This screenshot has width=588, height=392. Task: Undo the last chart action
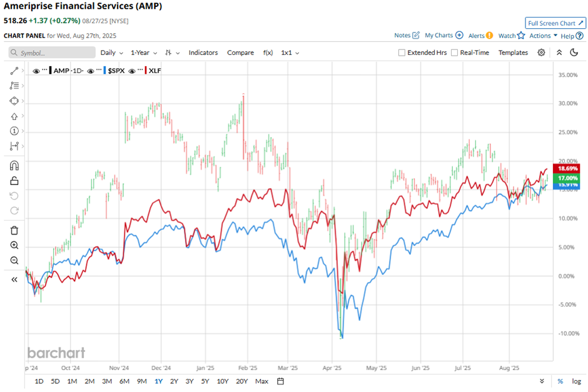click(x=14, y=196)
